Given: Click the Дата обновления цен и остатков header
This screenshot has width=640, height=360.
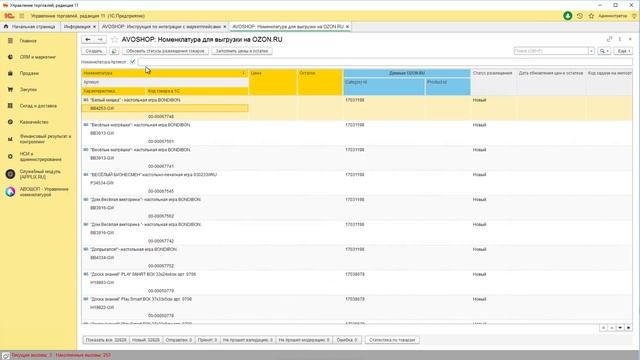Looking at the screenshot, I should click(551, 82).
